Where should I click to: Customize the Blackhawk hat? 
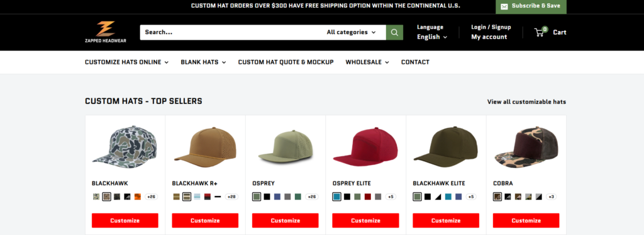click(125, 221)
